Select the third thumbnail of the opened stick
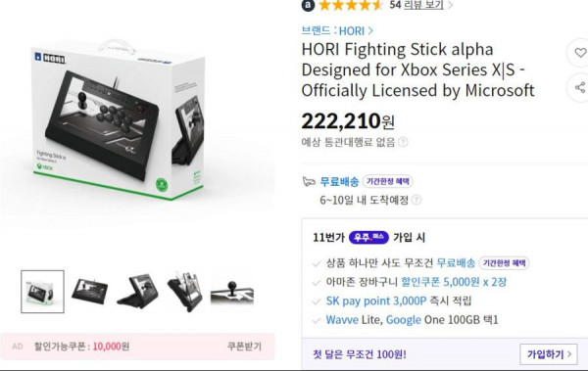Screen dimensions: 588x371 click(x=137, y=292)
